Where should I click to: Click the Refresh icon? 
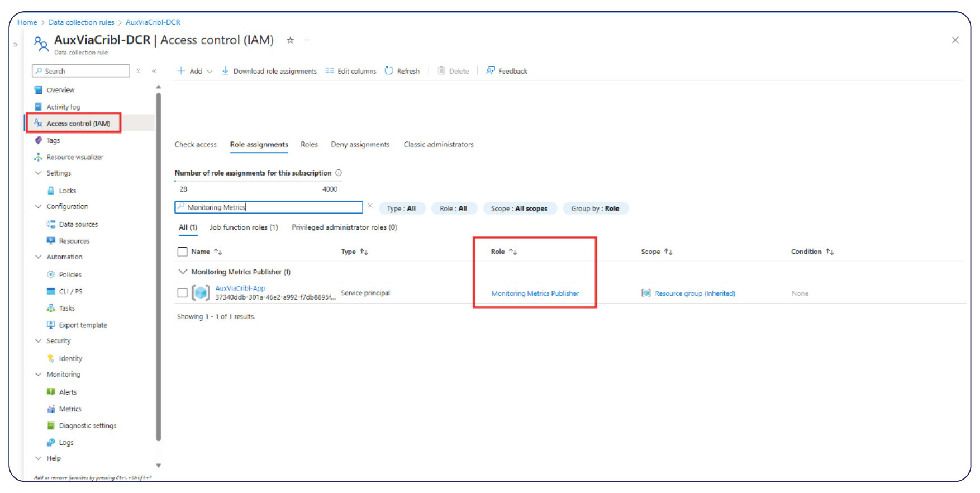point(389,70)
